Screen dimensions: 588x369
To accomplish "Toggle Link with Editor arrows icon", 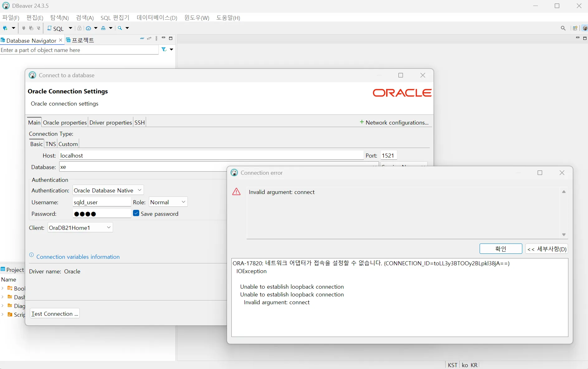I will (149, 38).
